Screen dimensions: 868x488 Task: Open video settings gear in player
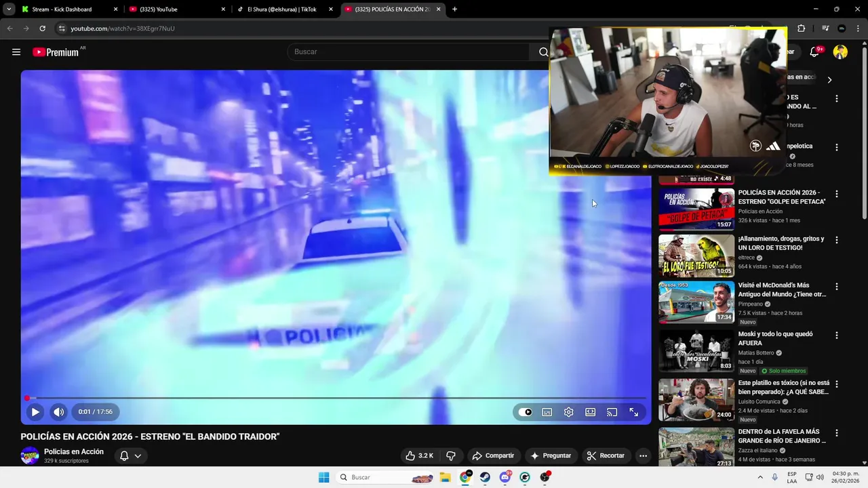coord(569,412)
